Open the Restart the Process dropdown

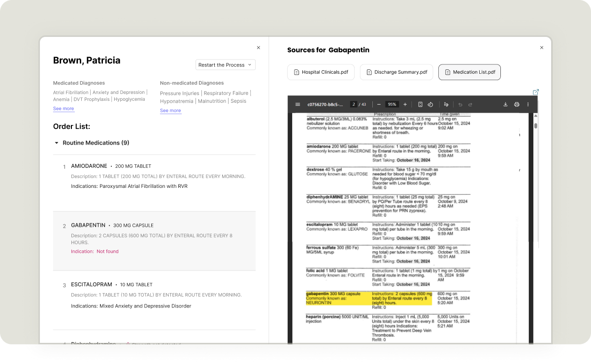point(226,65)
